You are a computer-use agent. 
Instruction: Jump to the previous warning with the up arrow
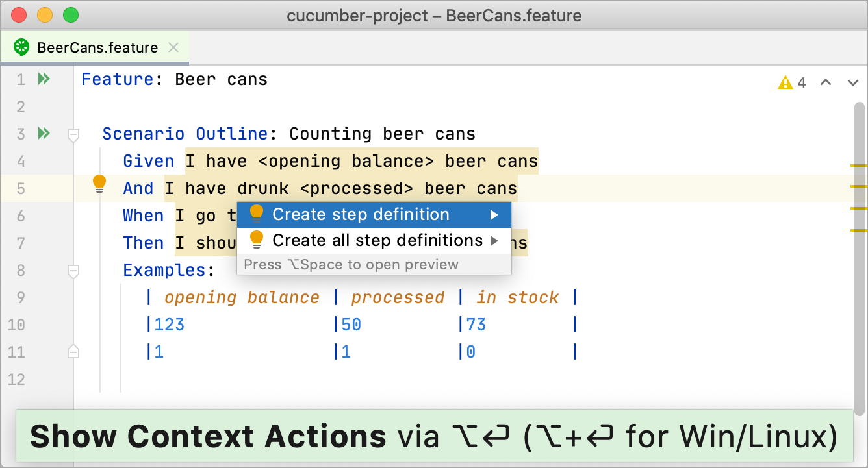825,82
